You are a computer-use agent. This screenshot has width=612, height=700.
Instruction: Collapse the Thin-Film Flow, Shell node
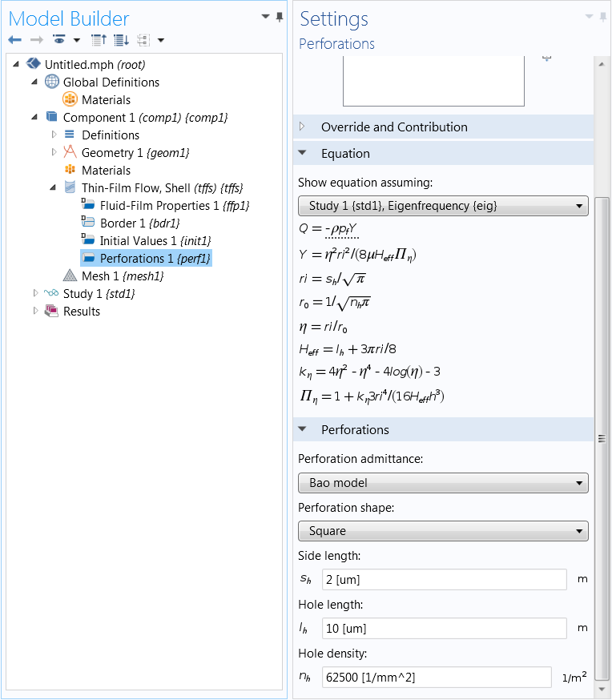53,188
